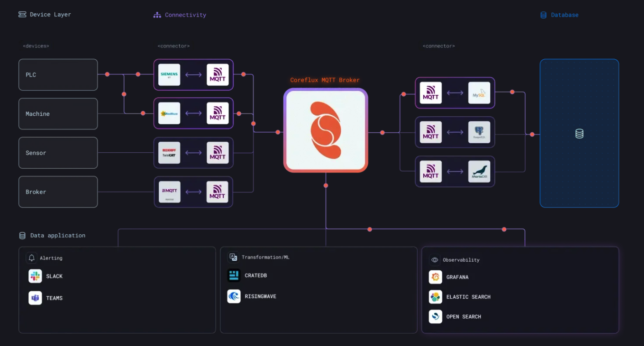The height and width of the screenshot is (346, 644).
Task: Open the Grafana icon under Observability
Action: (x=435, y=277)
